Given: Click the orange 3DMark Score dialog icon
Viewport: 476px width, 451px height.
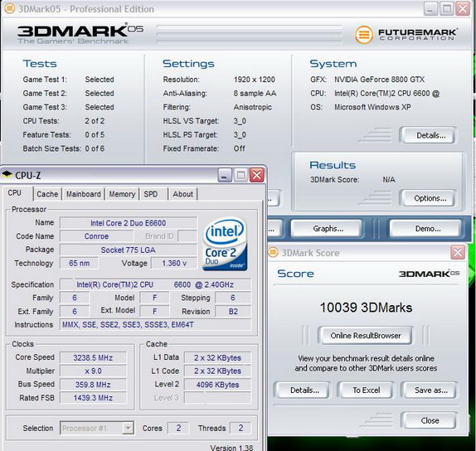Looking at the screenshot, I should tap(273, 253).
